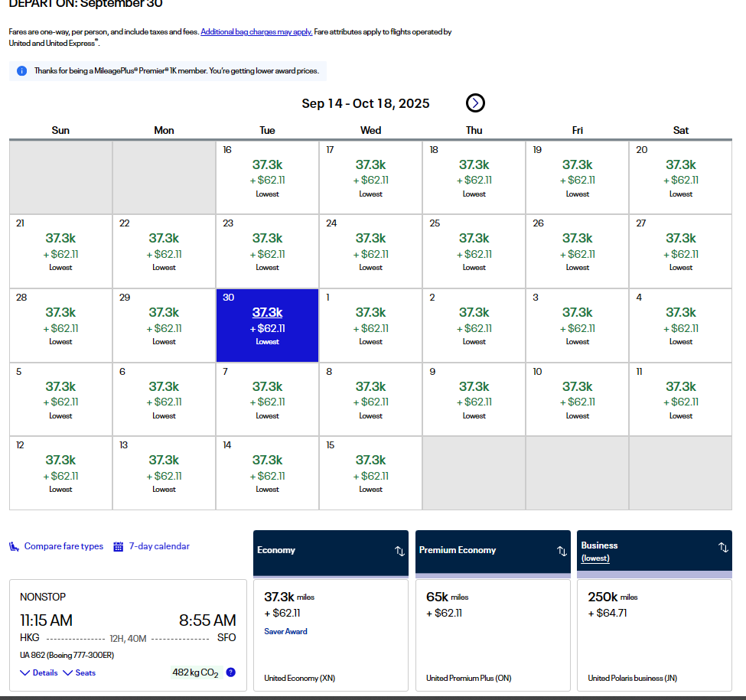Screen dimensions: 746x700
Task: Click the highlighted September 30 date cell
Action: coord(267,325)
